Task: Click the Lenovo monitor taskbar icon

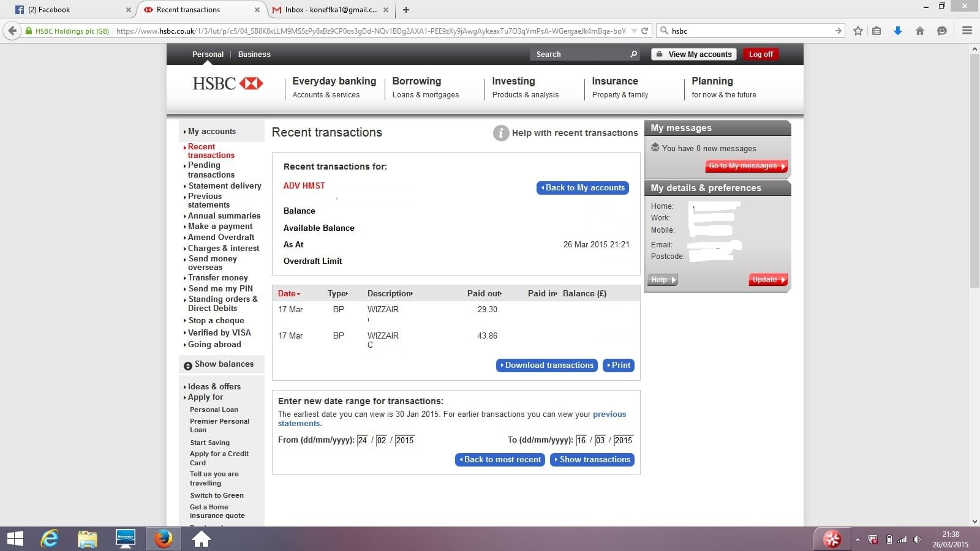Action: click(126, 539)
